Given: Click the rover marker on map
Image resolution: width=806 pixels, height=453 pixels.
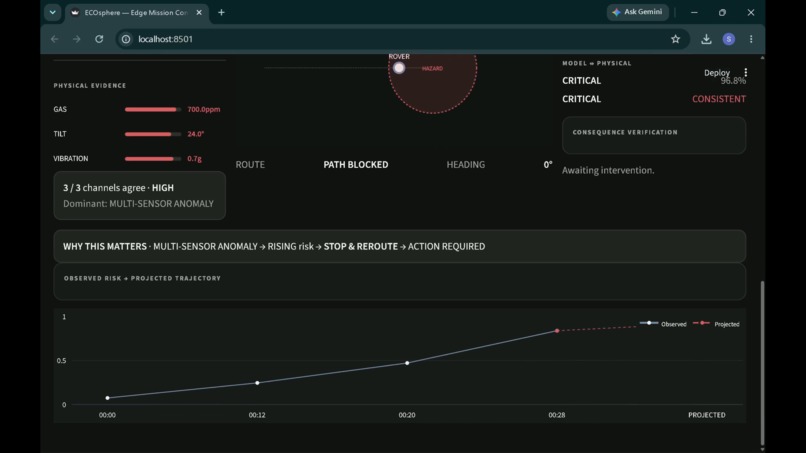Looking at the screenshot, I should (399, 68).
